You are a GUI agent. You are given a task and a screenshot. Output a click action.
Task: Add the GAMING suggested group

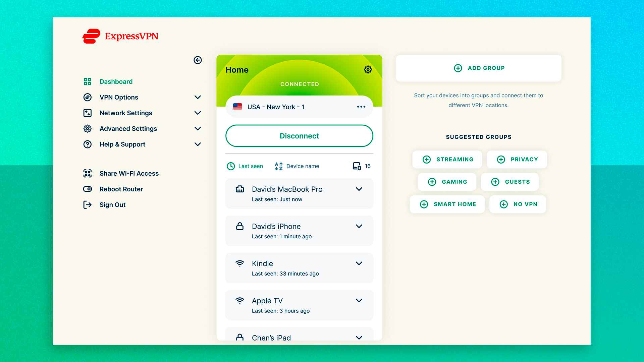(x=447, y=182)
